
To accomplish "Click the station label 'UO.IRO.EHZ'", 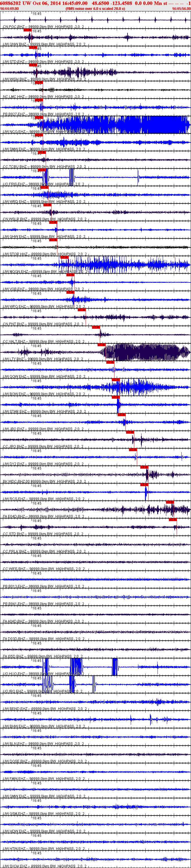I will point(13,691).
